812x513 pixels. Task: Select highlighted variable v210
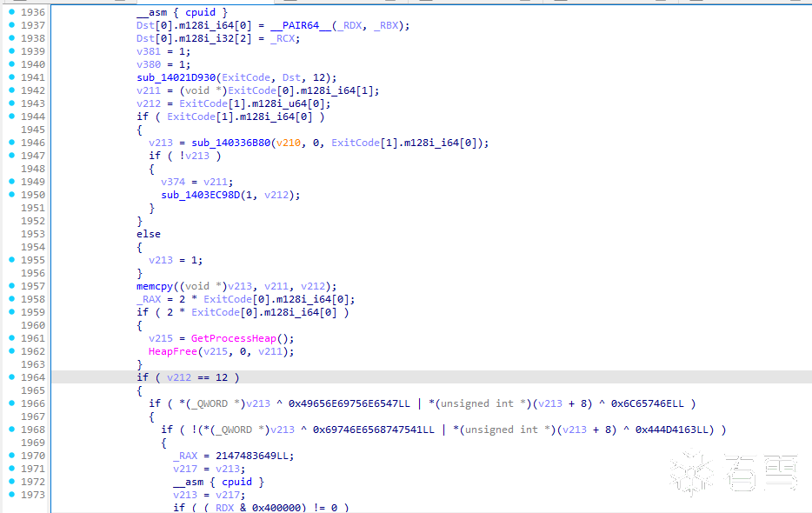click(x=289, y=143)
